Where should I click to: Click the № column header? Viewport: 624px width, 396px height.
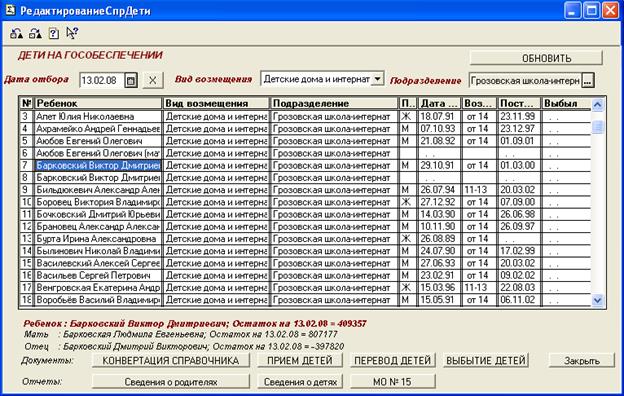point(27,103)
